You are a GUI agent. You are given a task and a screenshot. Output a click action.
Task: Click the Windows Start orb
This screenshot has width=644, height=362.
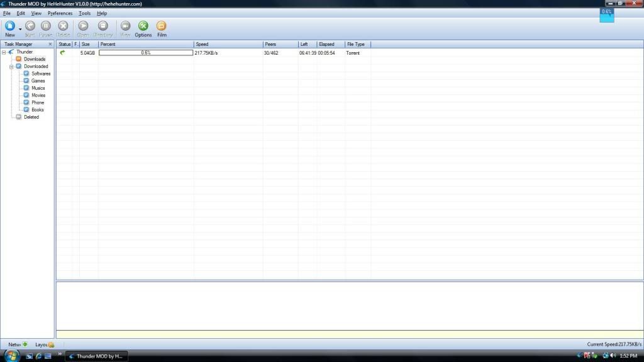click(12, 356)
